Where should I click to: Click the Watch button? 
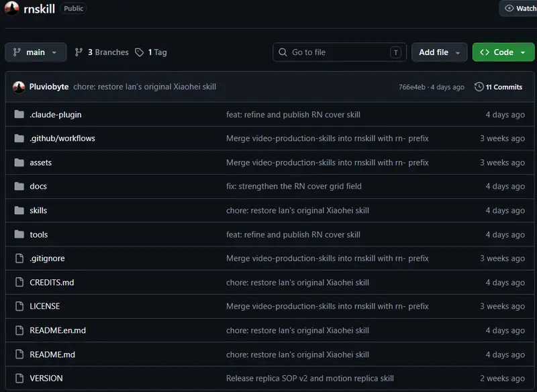[519, 8]
